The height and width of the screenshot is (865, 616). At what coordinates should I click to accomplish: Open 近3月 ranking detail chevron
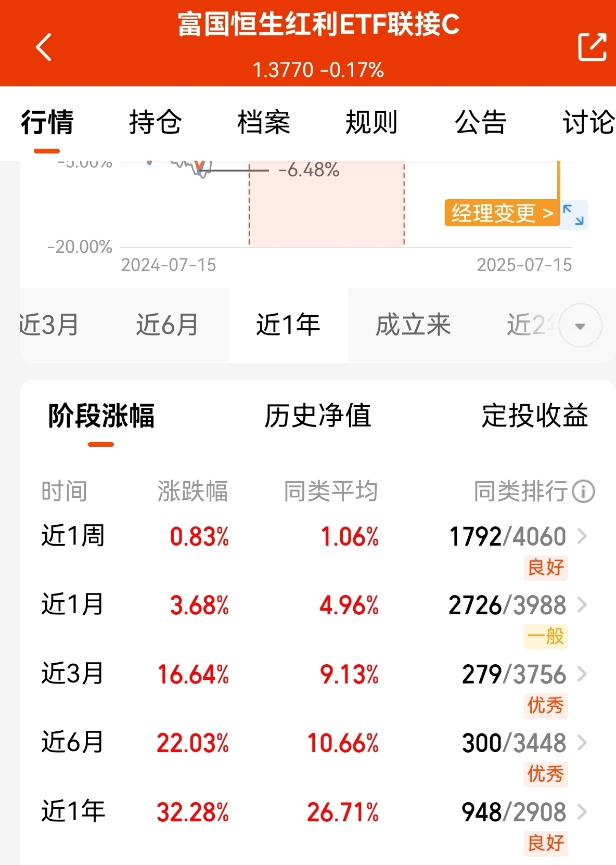tap(582, 674)
